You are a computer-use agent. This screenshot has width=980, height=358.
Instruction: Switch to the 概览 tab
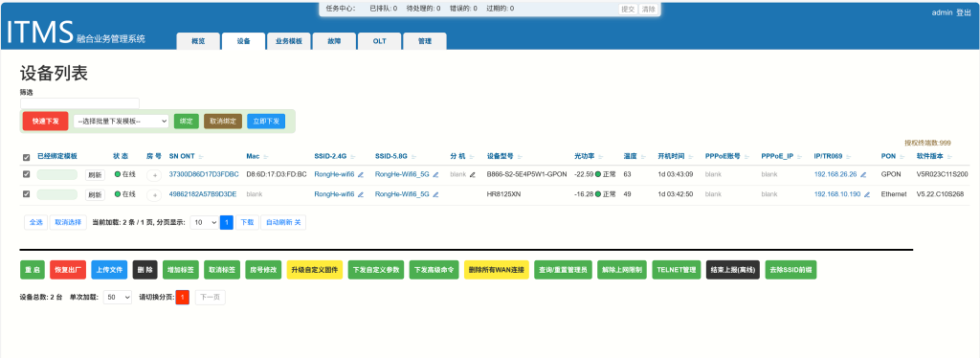[x=198, y=41]
